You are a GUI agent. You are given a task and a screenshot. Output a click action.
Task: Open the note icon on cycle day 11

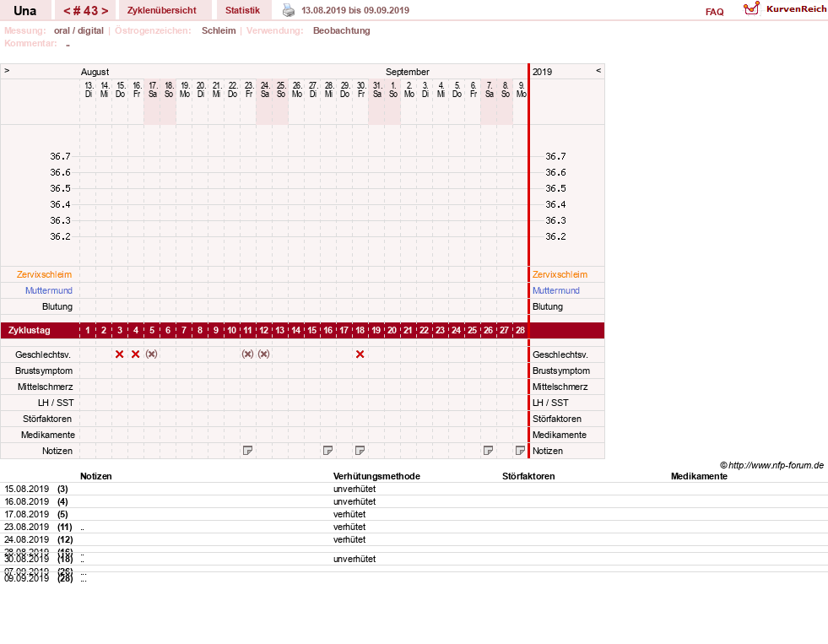click(247, 450)
